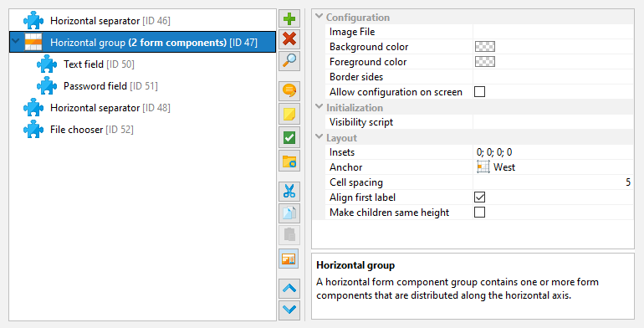Image resolution: width=644 pixels, height=328 pixels.
Task: Click the Background color swatch
Action: click(484, 47)
